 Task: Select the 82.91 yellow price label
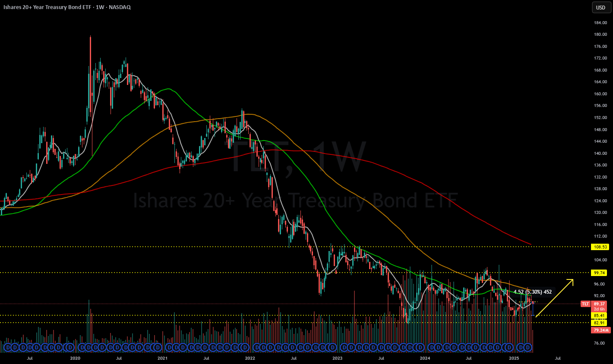pos(600,323)
